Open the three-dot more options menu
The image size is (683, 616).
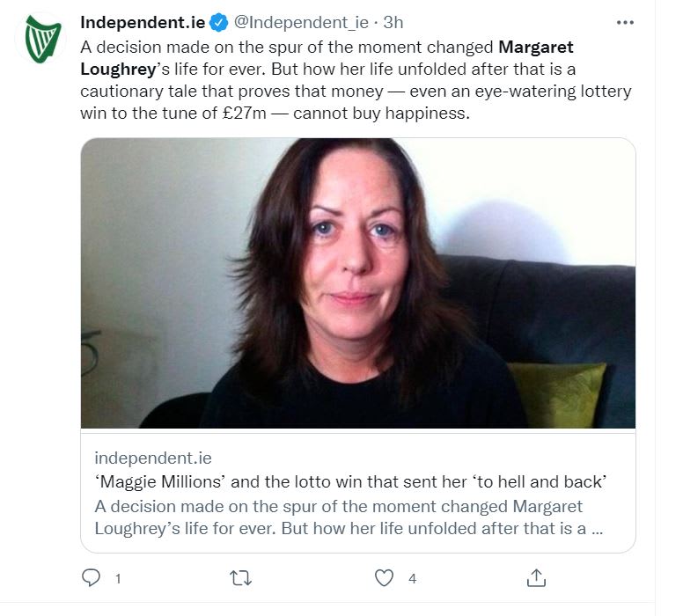point(625,22)
